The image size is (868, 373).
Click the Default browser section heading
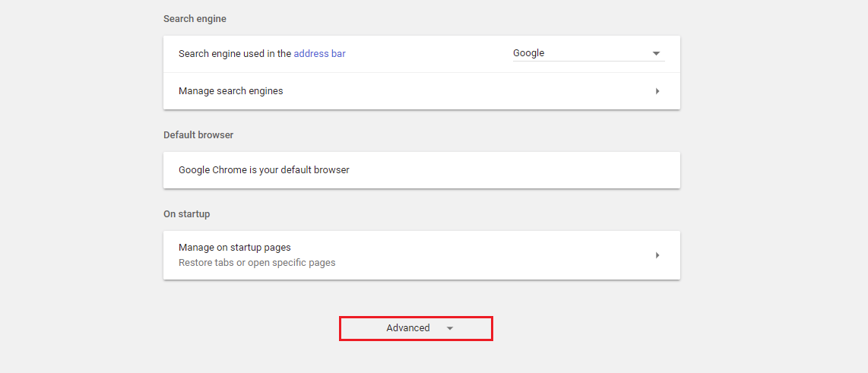(198, 135)
